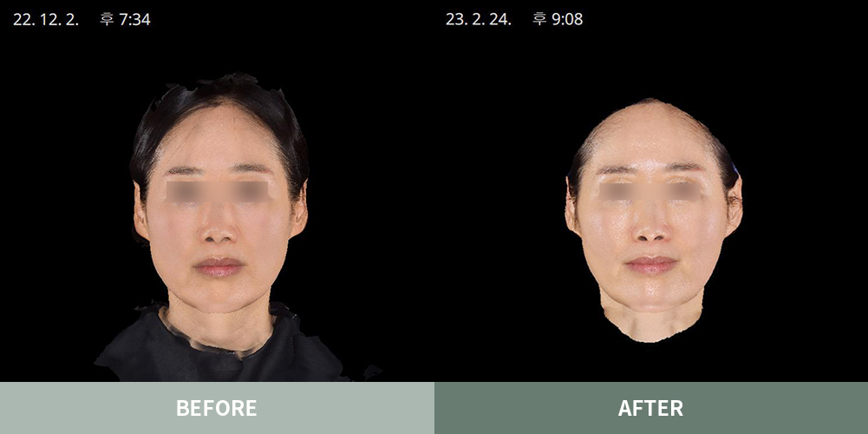This screenshot has height=434, width=868.
Task: Click the 후 7:34 timestamp
Action: [125, 19]
